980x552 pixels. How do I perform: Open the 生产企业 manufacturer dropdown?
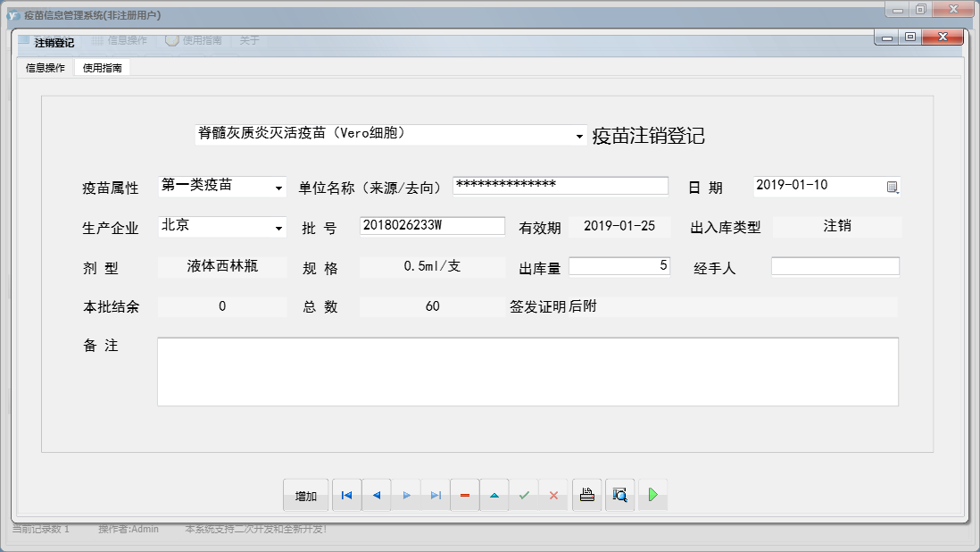point(278,226)
